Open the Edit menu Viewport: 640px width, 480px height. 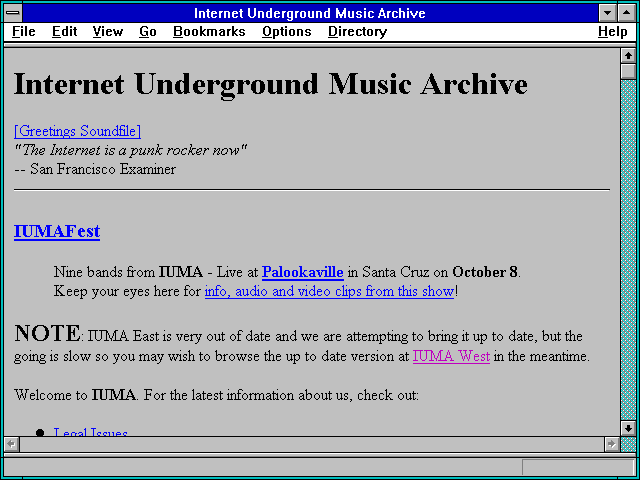click(x=64, y=32)
